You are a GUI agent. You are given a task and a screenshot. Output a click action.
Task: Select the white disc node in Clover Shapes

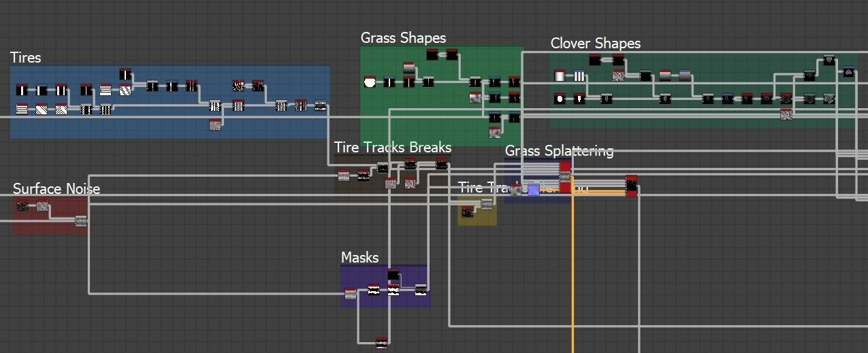tap(560, 99)
